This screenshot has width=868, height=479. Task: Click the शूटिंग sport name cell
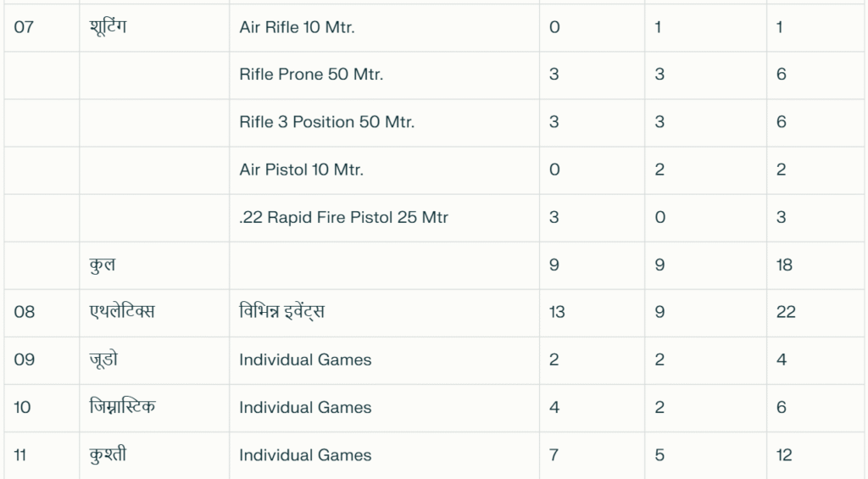click(x=108, y=26)
